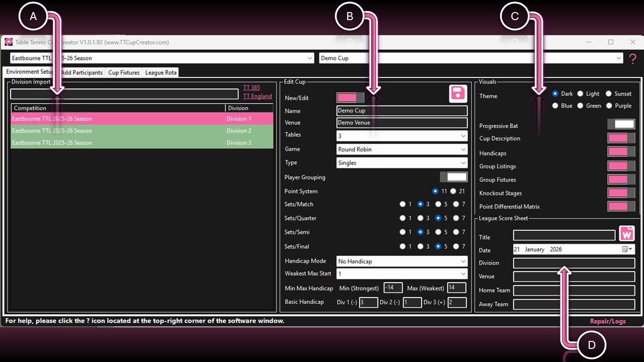Toggle the Point Differential Matrix switch
Screen dimensions: 644x362
coord(621,207)
